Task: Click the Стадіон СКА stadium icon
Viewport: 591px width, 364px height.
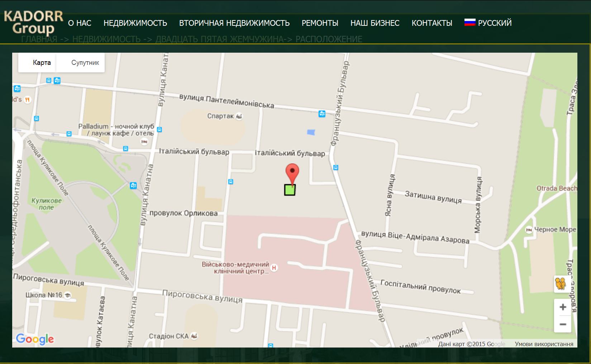Action: 194,336
